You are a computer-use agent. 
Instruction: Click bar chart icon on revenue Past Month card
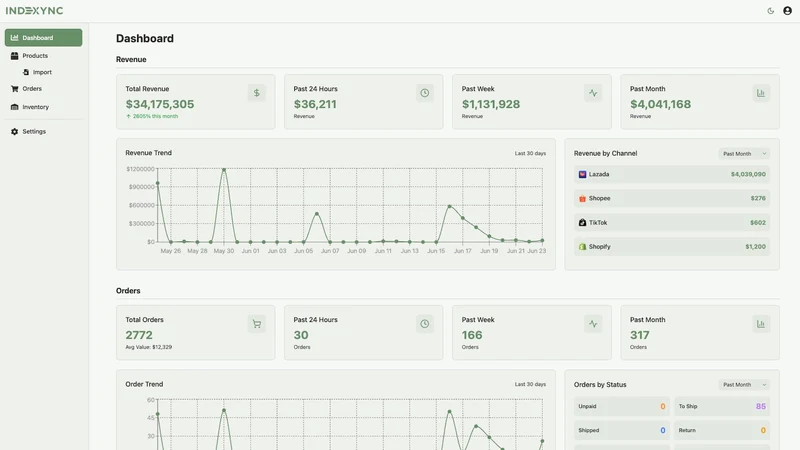pyautogui.click(x=761, y=93)
